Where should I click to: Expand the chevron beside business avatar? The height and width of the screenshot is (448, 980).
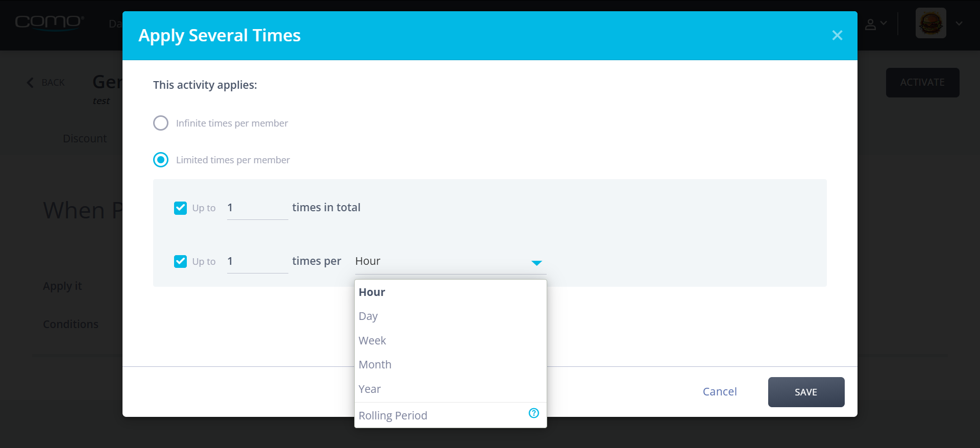959,23
